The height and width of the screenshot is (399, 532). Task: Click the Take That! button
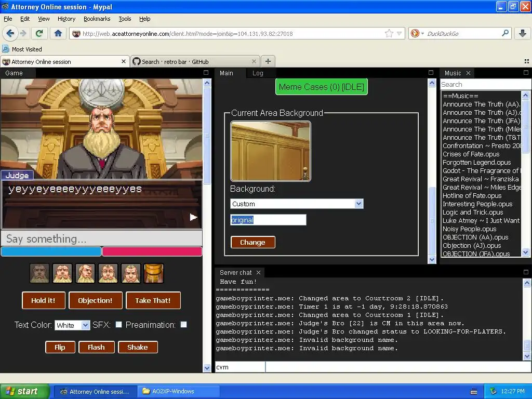coord(153,300)
